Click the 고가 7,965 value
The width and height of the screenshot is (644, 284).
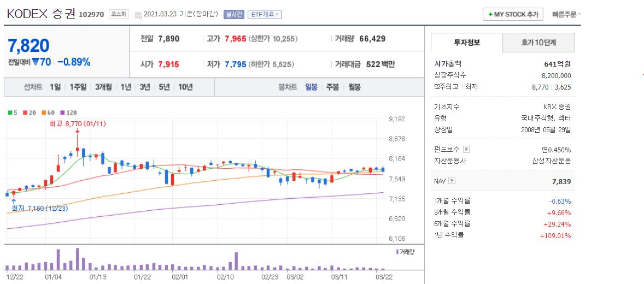(235, 39)
